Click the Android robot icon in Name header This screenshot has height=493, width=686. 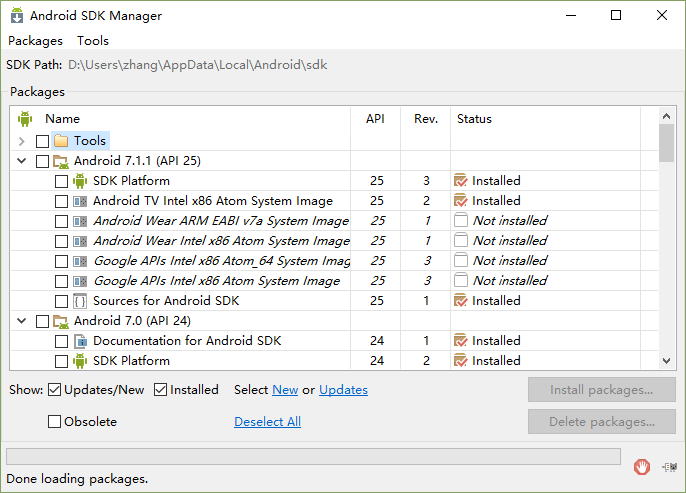pyautogui.click(x=25, y=119)
